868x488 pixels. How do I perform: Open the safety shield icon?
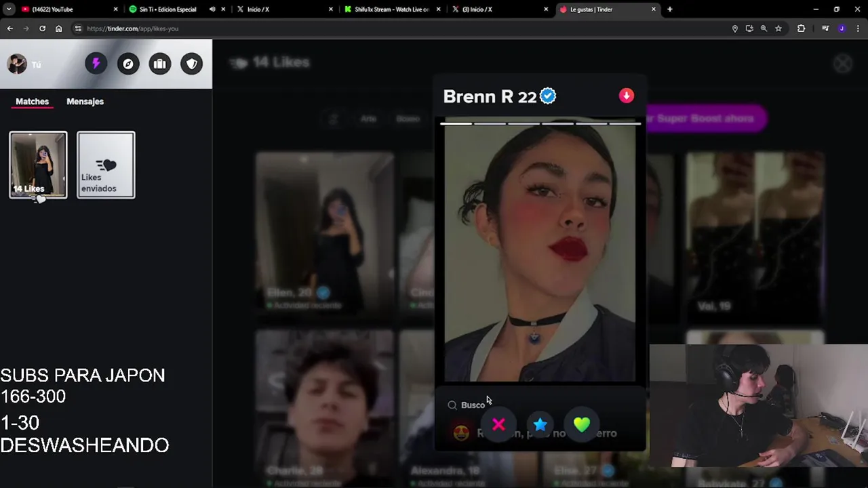point(192,64)
